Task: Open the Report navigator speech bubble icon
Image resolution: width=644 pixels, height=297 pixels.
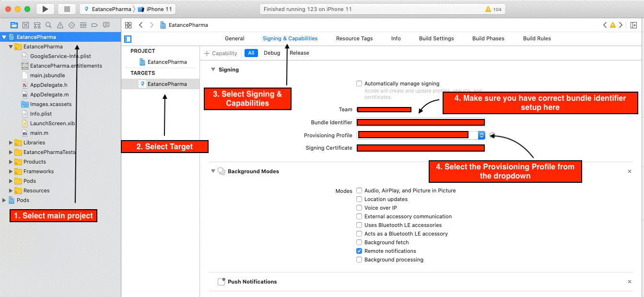Action: coord(106,25)
